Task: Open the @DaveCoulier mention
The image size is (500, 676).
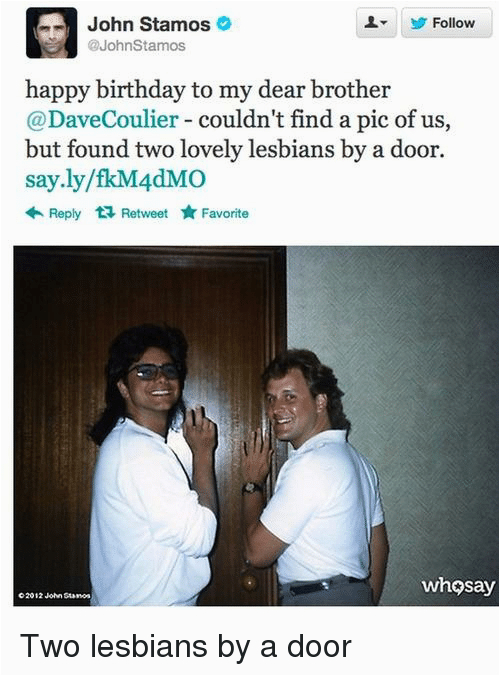Action: 102,119
